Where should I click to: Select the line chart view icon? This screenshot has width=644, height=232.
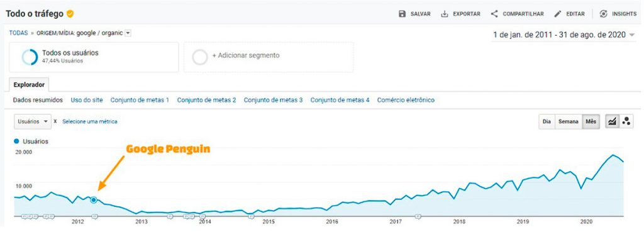[x=612, y=121]
